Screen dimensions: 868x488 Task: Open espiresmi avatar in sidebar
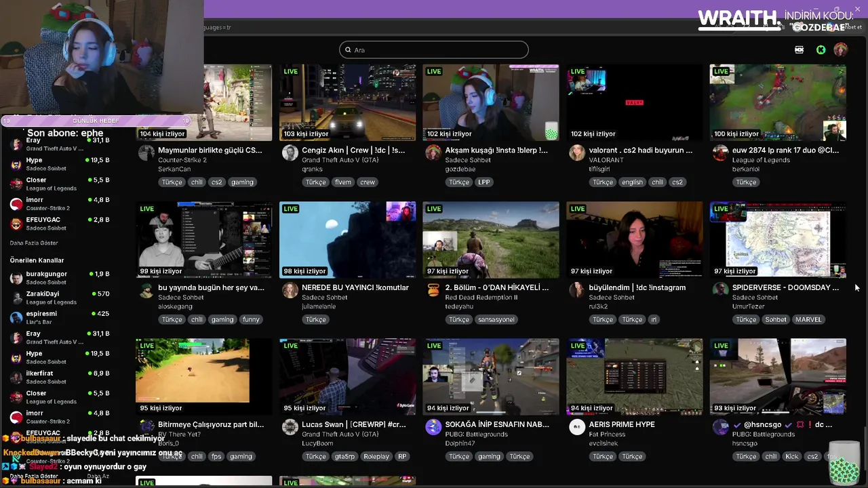coord(16,317)
